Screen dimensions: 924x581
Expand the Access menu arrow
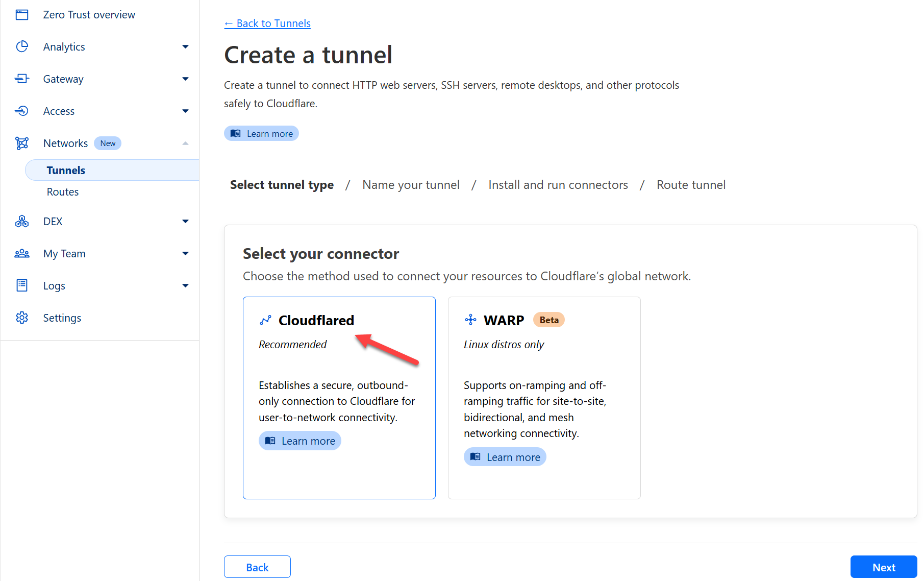(x=186, y=111)
